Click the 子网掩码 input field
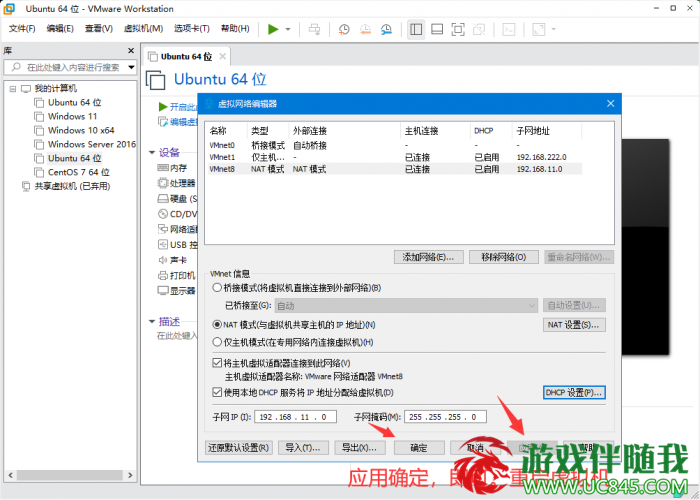 (445, 417)
